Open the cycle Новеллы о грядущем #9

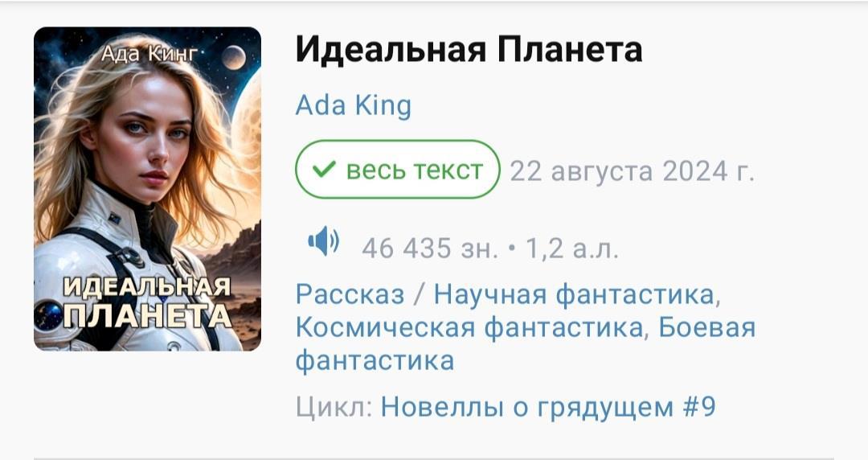[548, 407]
